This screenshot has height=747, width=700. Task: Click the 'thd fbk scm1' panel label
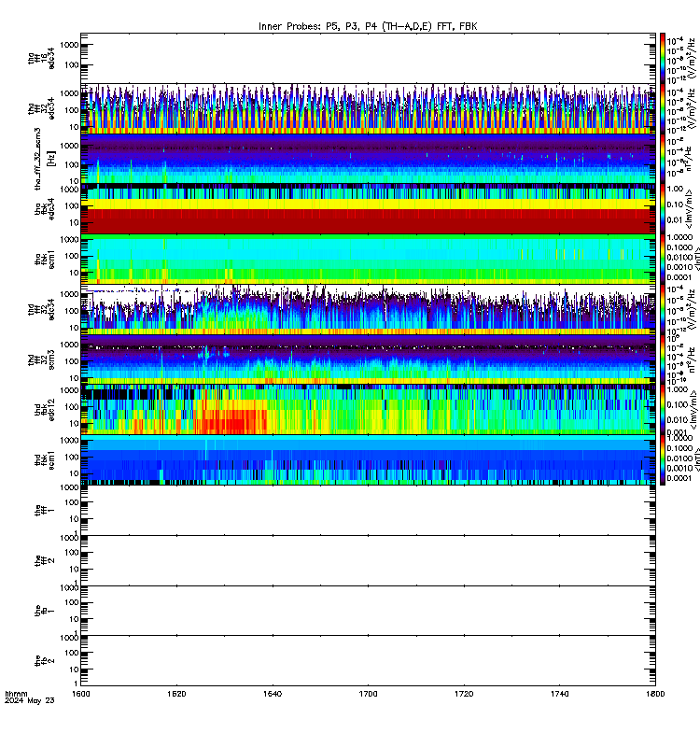44,460
